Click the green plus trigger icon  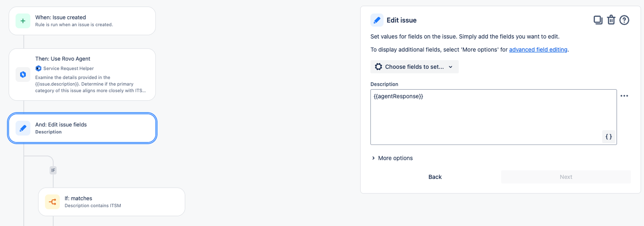[23, 21]
